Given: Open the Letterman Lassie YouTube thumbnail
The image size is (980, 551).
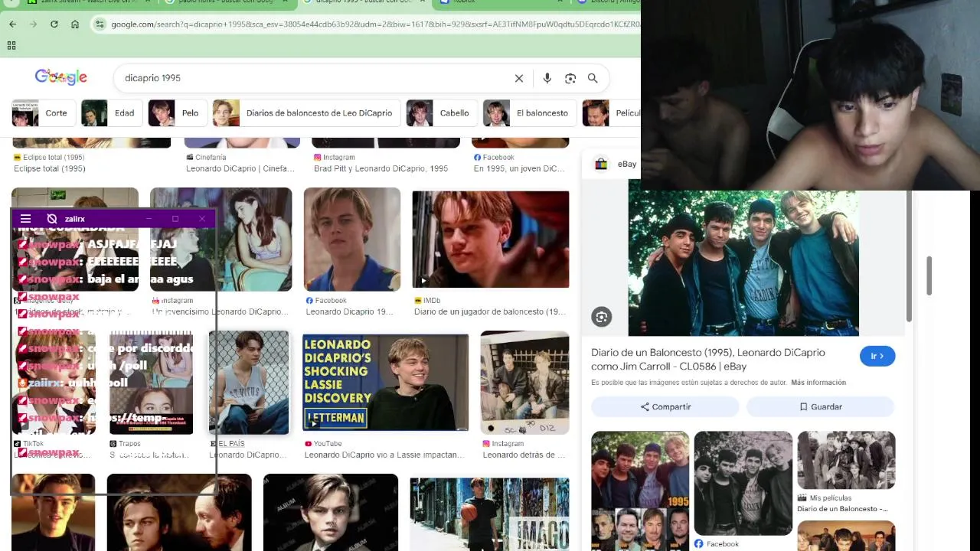Looking at the screenshot, I should [385, 383].
